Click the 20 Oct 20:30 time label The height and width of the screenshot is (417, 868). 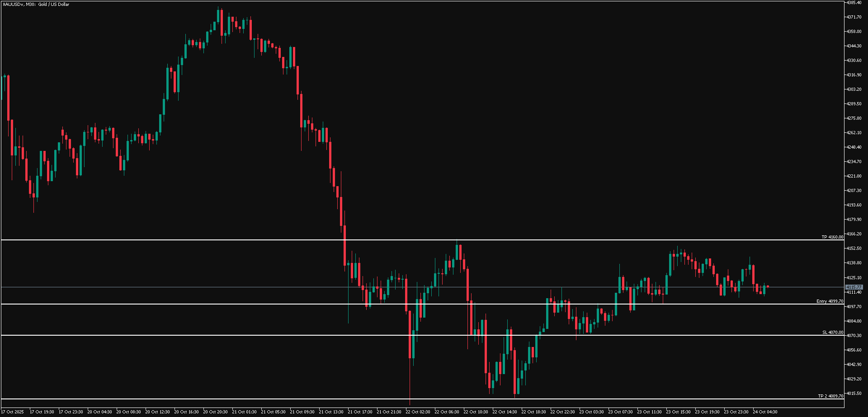pos(215,412)
